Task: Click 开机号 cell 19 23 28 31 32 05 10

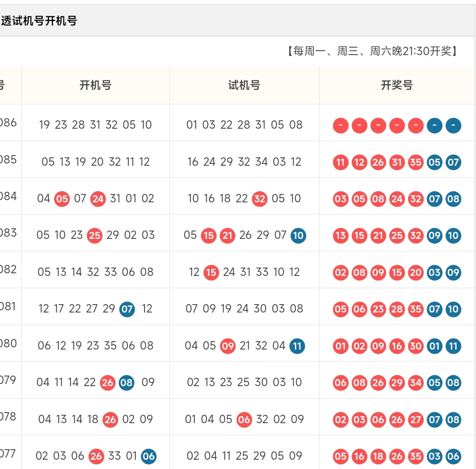Action: pos(95,125)
